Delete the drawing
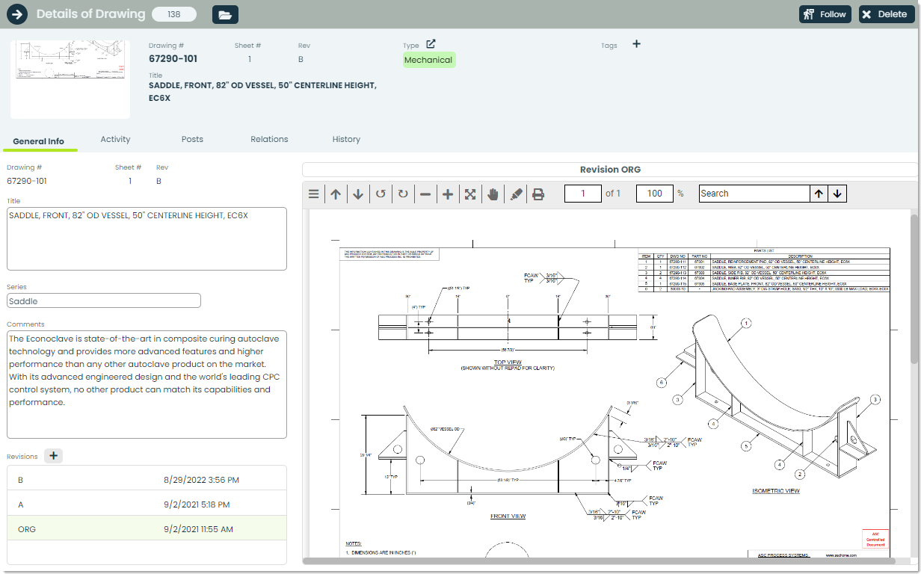This screenshot has width=924, height=577. point(886,13)
